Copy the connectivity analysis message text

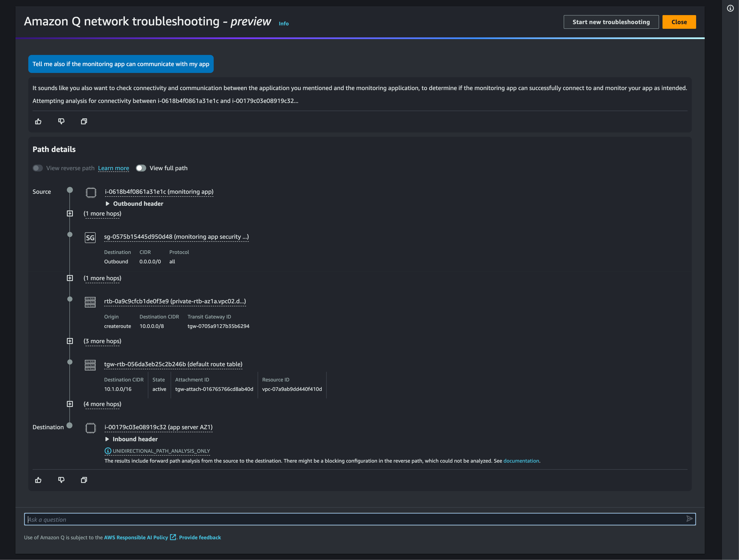84,122
